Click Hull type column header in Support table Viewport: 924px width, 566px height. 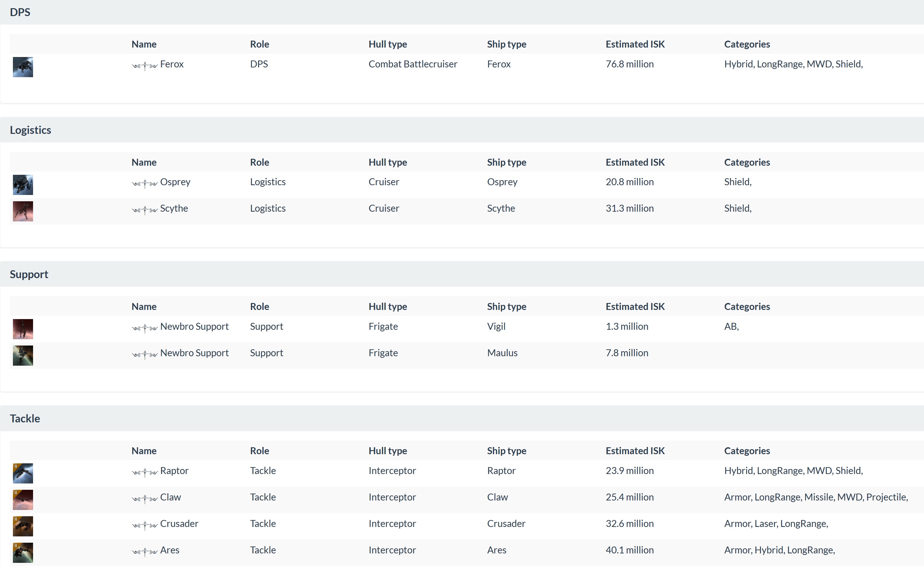click(x=387, y=306)
